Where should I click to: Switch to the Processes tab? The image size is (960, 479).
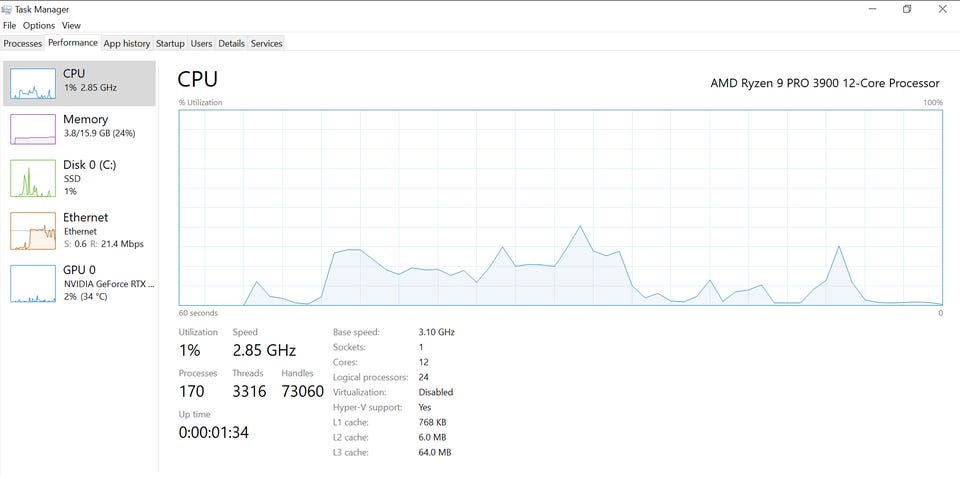click(23, 43)
